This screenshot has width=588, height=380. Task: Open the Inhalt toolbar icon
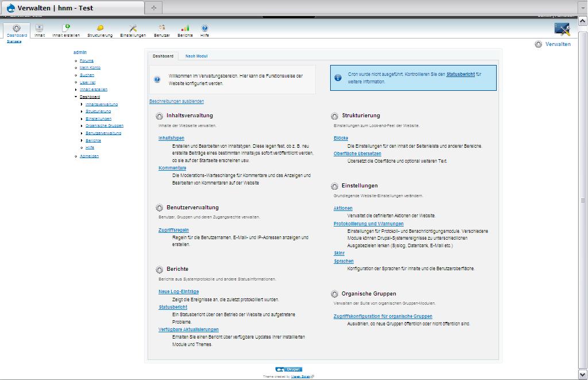(x=39, y=28)
